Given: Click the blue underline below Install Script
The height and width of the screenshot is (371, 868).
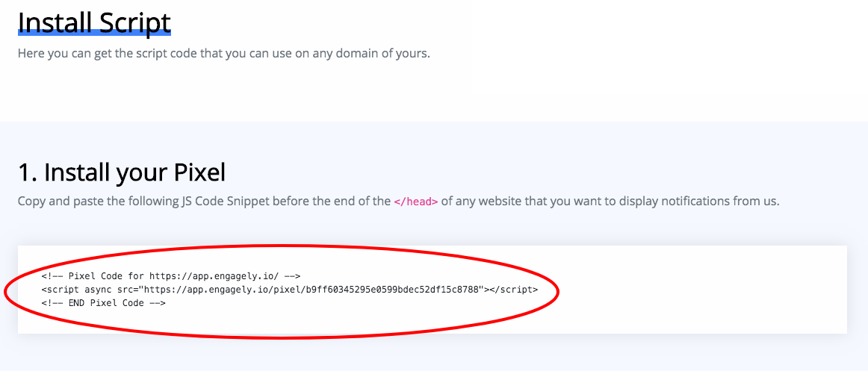Looking at the screenshot, I should click(x=94, y=33).
